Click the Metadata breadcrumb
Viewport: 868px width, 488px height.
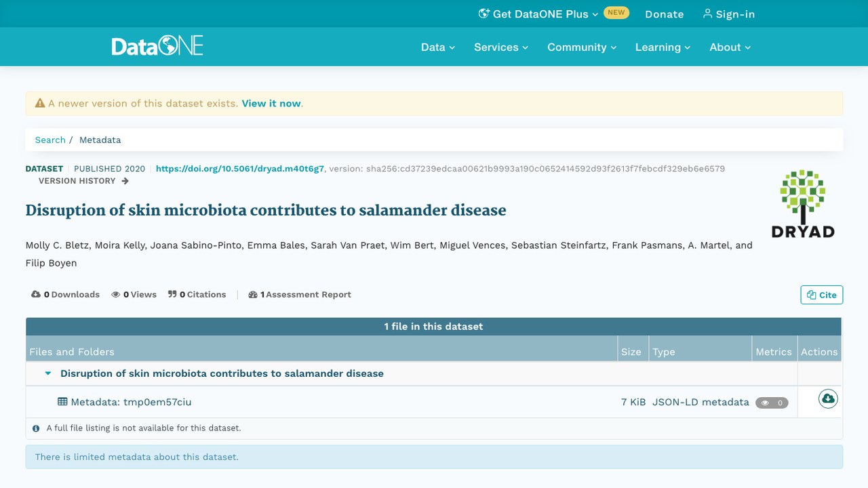tap(100, 140)
